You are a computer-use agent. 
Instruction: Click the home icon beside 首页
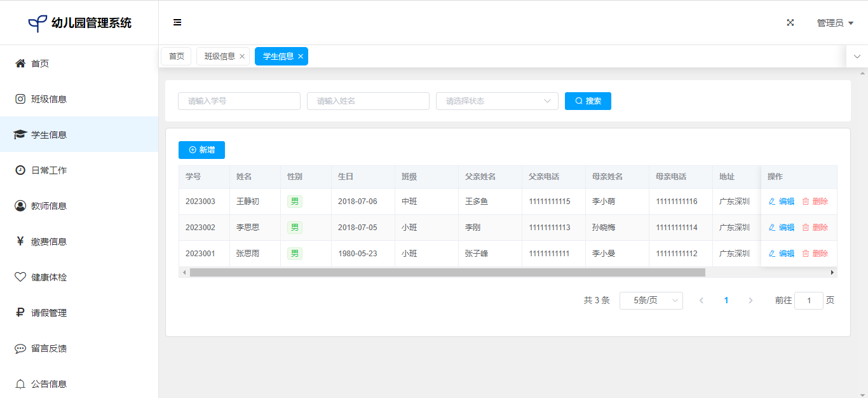click(20, 64)
